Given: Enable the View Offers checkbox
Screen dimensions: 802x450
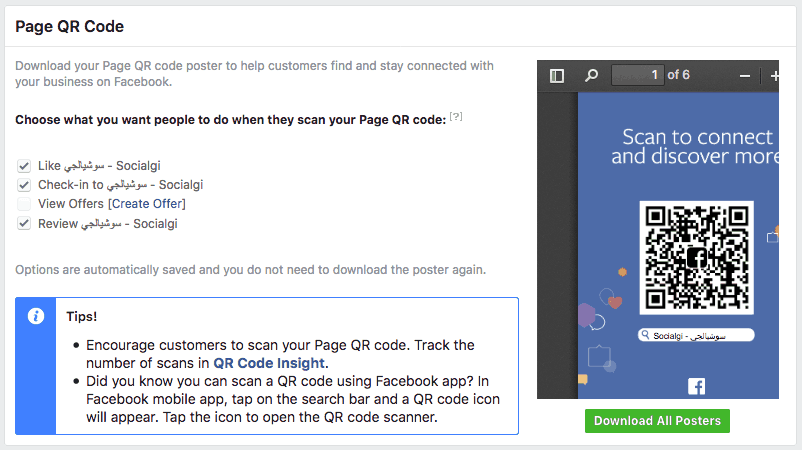Looking at the screenshot, I should click(24, 204).
